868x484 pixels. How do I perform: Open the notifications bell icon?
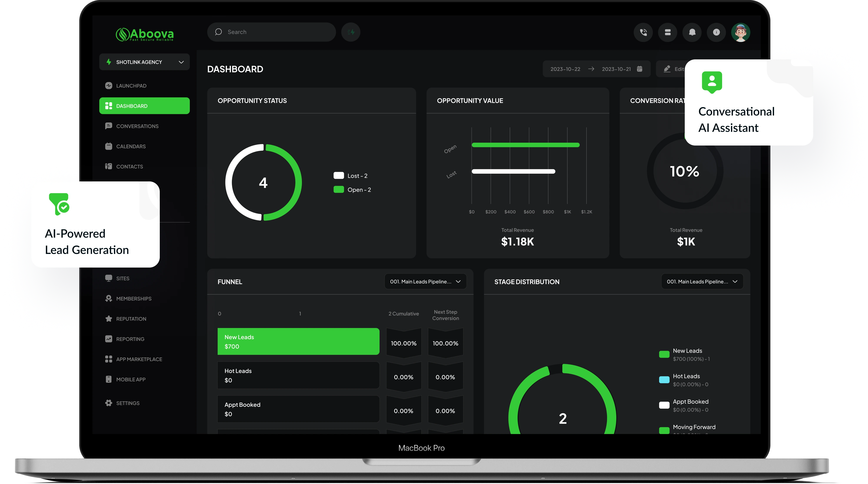(692, 32)
